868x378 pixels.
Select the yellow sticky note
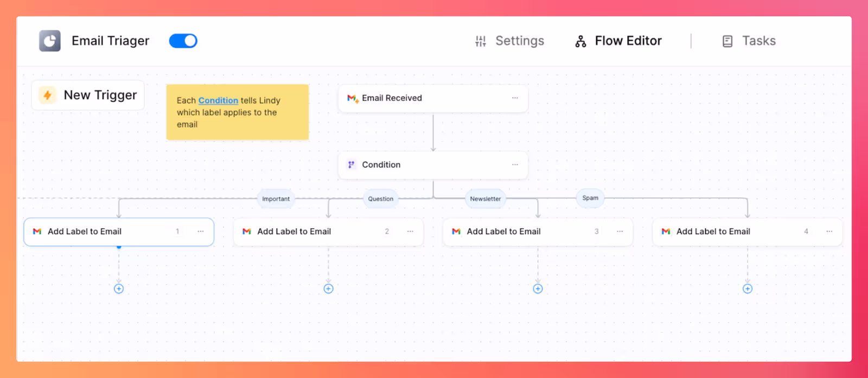click(x=238, y=112)
